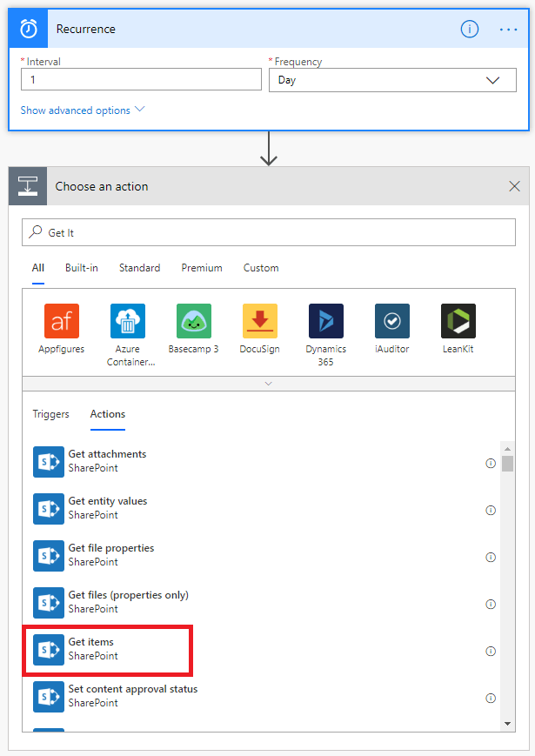Switch to the Custom tab
The height and width of the screenshot is (756, 535).
(261, 268)
